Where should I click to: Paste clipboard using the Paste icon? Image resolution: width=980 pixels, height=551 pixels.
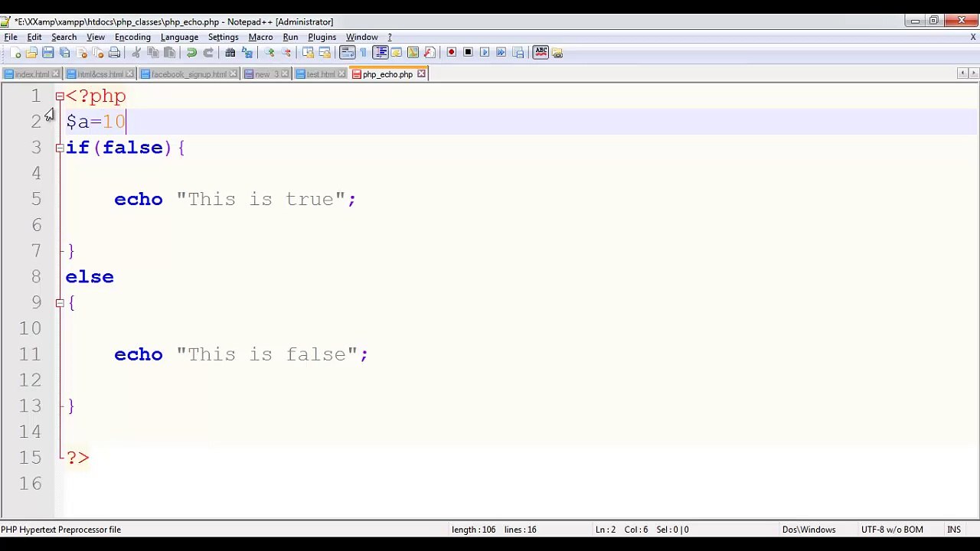coord(170,53)
